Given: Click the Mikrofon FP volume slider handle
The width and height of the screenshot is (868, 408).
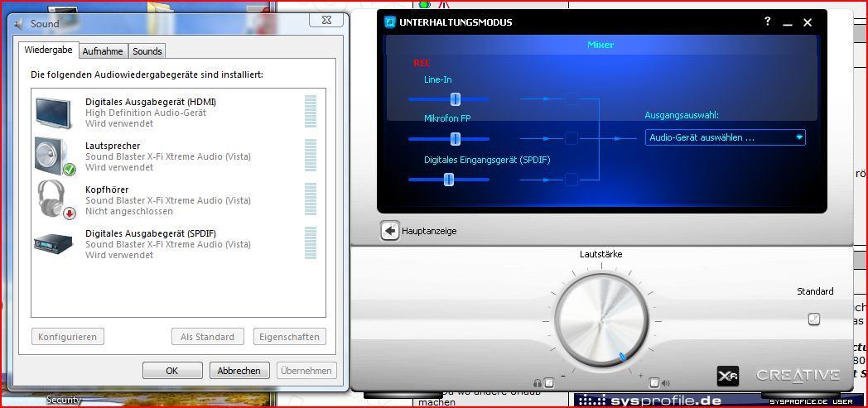Looking at the screenshot, I should tap(455, 139).
